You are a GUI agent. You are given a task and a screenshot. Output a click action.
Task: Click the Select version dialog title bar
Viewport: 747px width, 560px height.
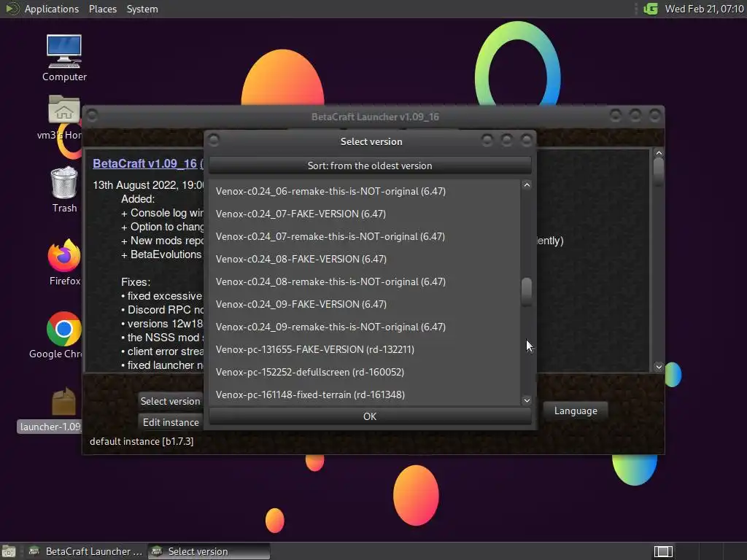click(371, 141)
